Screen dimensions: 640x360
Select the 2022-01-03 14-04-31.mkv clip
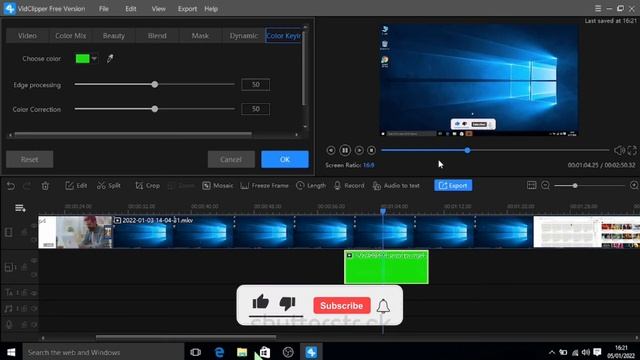point(323,232)
